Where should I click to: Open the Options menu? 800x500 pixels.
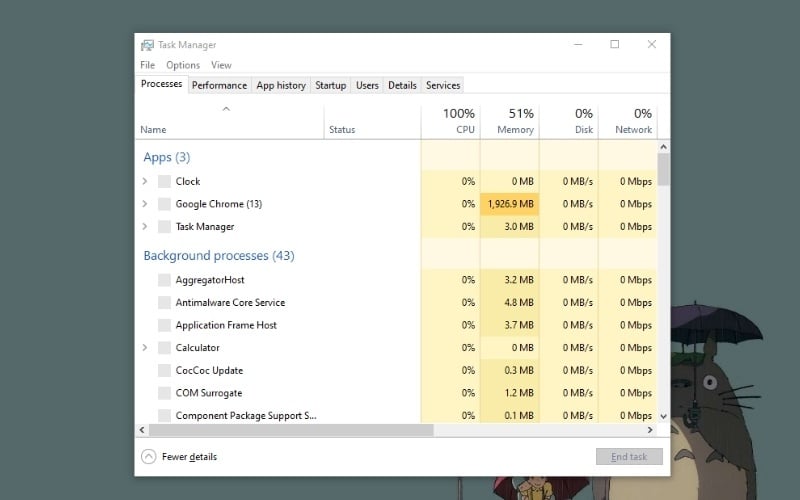click(183, 65)
